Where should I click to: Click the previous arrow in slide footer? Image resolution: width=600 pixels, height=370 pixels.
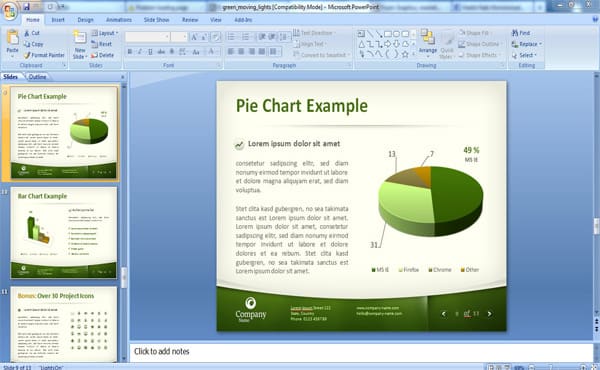click(x=443, y=314)
